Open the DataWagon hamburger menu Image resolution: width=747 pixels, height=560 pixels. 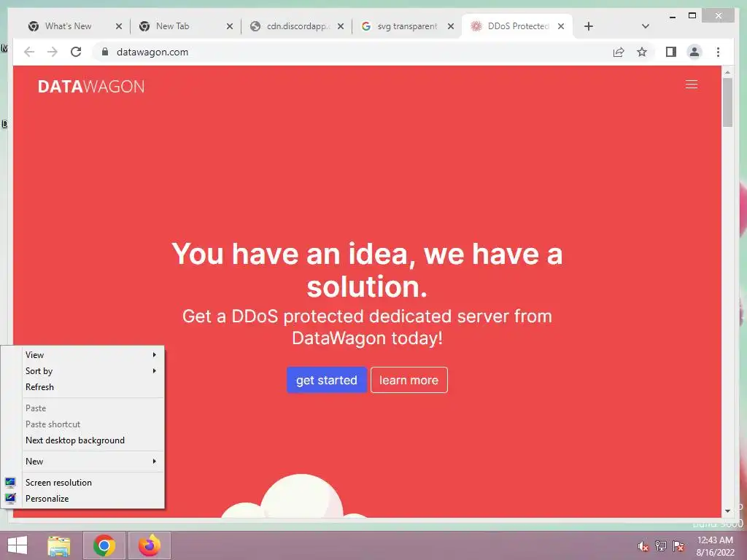pos(692,85)
